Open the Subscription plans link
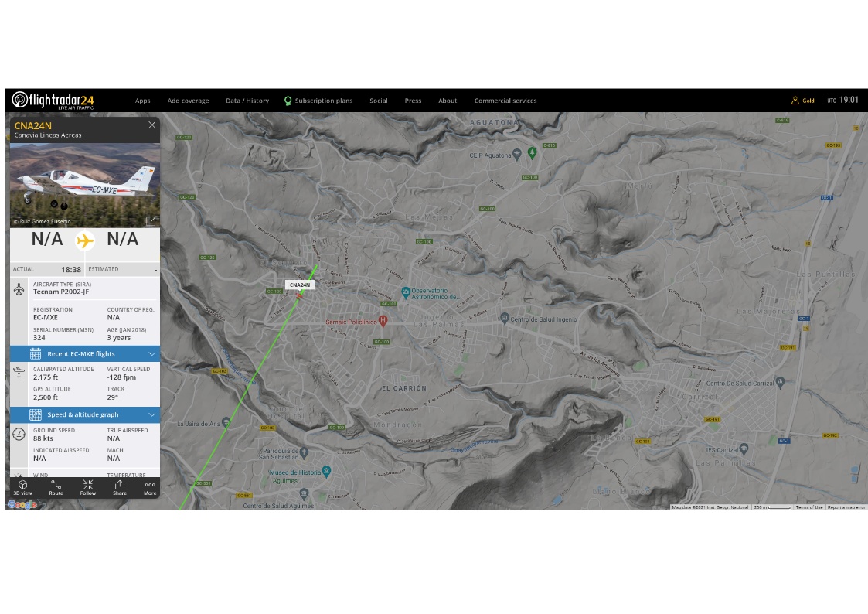This screenshot has height=614, width=868. (324, 101)
